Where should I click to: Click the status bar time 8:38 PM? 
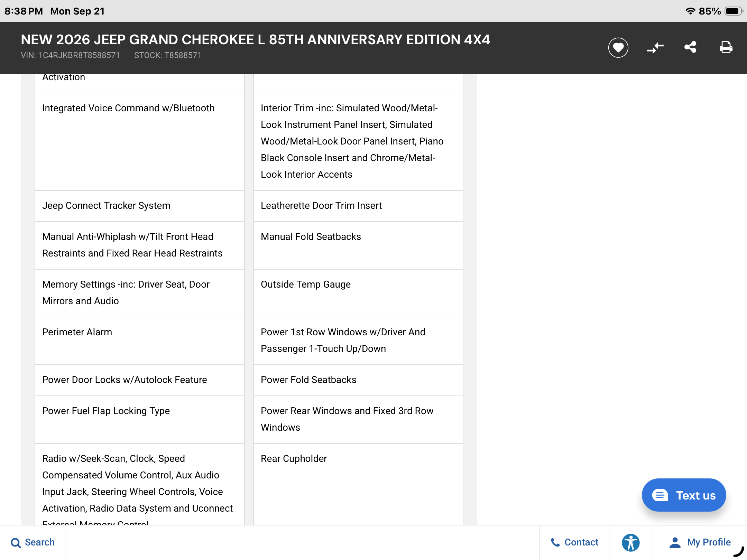click(24, 11)
